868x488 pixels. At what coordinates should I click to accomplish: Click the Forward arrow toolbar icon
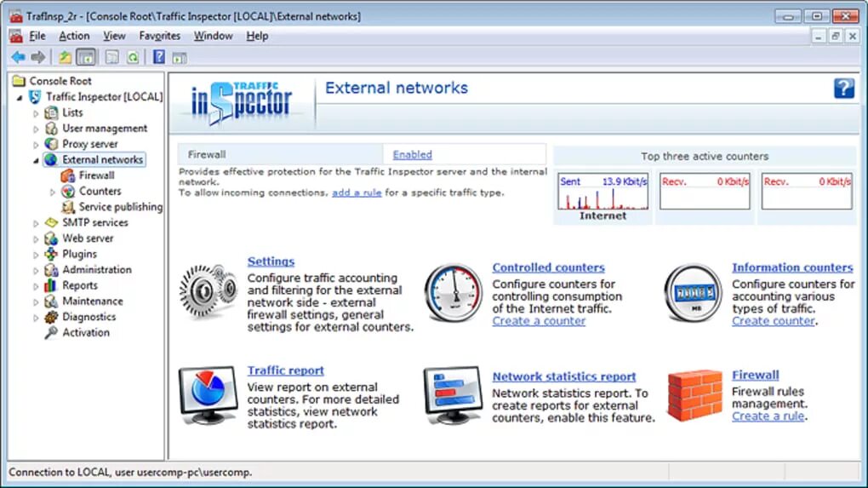point(38,56)
